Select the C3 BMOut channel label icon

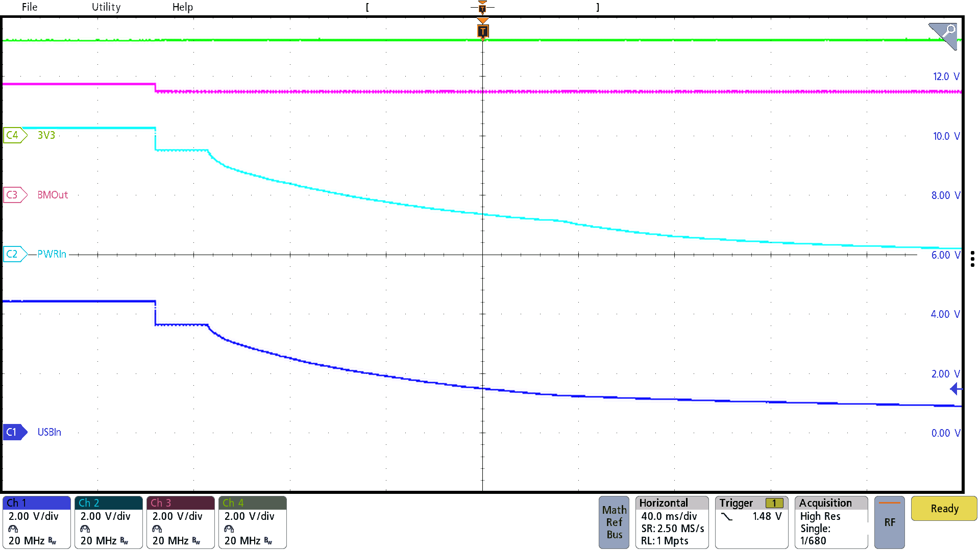point(13,194)
